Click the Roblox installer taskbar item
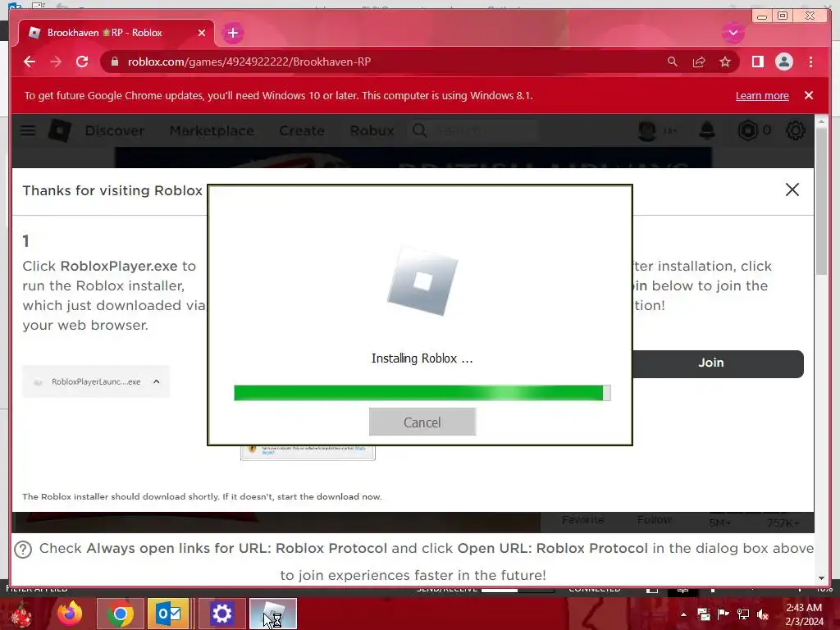Image resolution: width=840 pixels, height=630 pixels. tap(272, 614)
